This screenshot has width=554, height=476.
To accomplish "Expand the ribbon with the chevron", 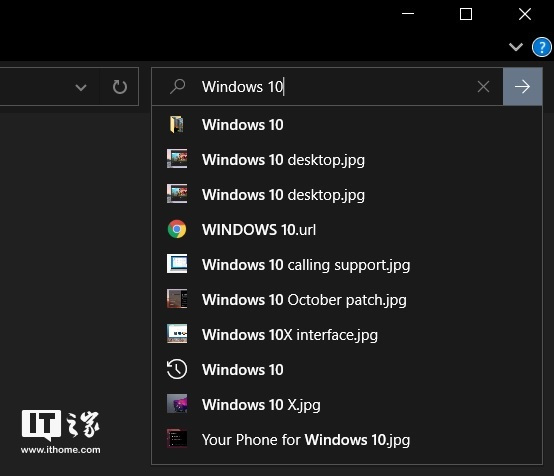I will pos(516,47).
